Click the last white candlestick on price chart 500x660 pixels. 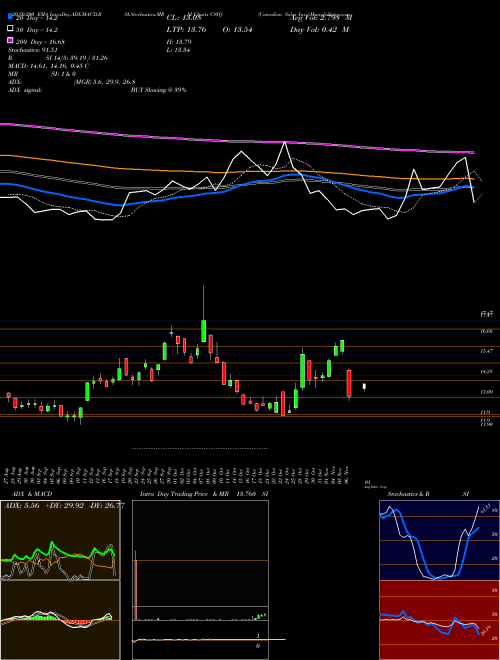(364, 386)
